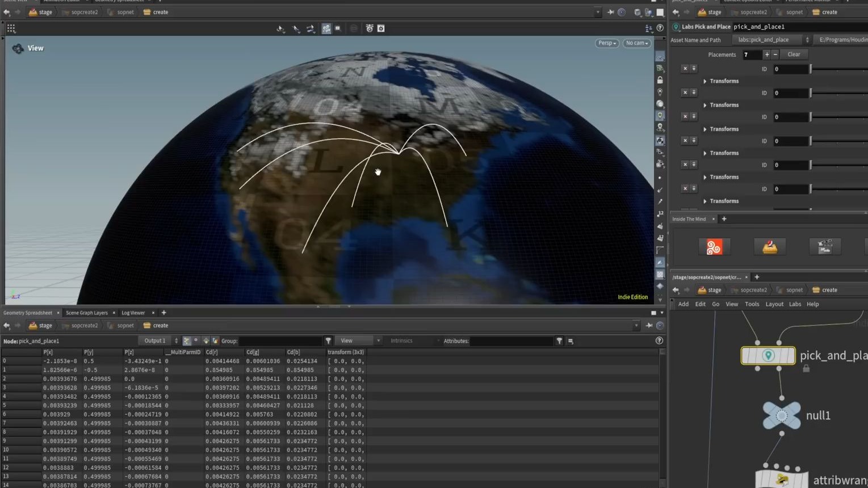Click the stage path segment in scene view
The image size is (868, 488).
click(40, 12)
